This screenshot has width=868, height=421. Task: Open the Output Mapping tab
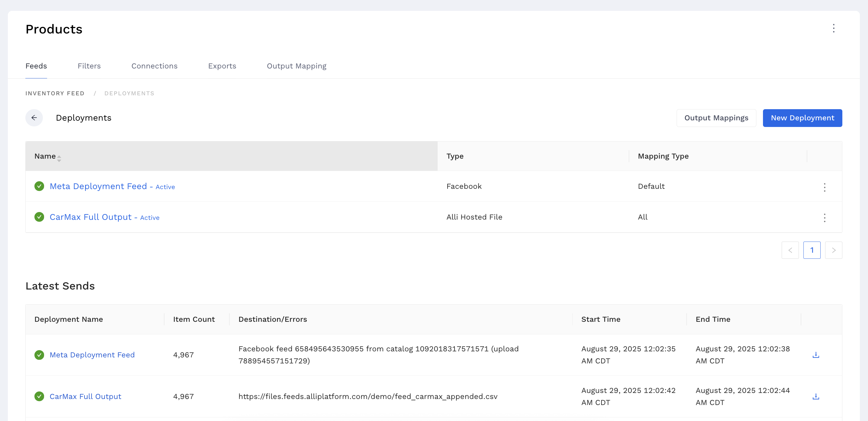tap(296, 66)
